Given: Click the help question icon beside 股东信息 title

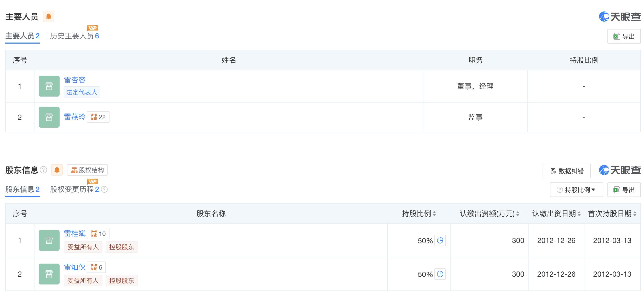Looking at the screenshot, I should [x=43, y=170].
